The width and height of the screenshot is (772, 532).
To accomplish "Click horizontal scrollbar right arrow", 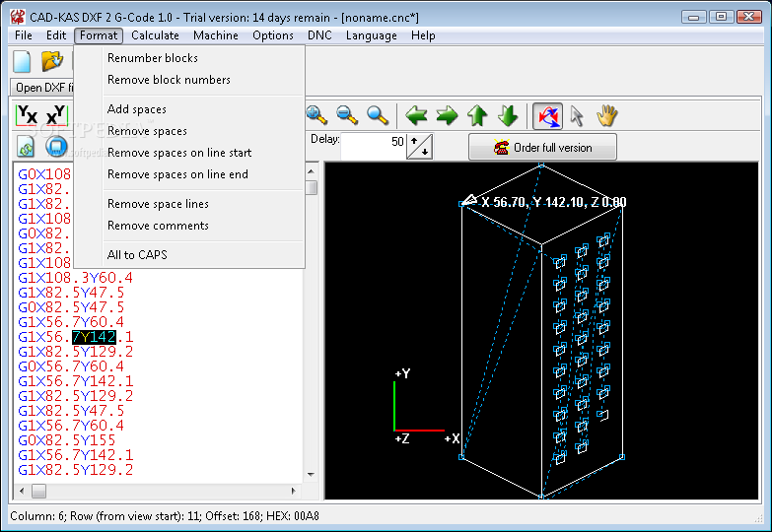I will point(294,491).
